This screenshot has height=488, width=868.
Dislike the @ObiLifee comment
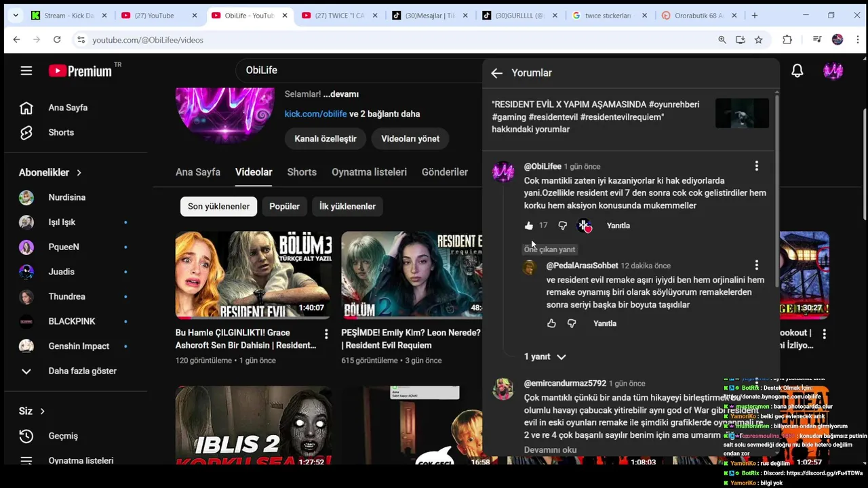coord(562,226)
